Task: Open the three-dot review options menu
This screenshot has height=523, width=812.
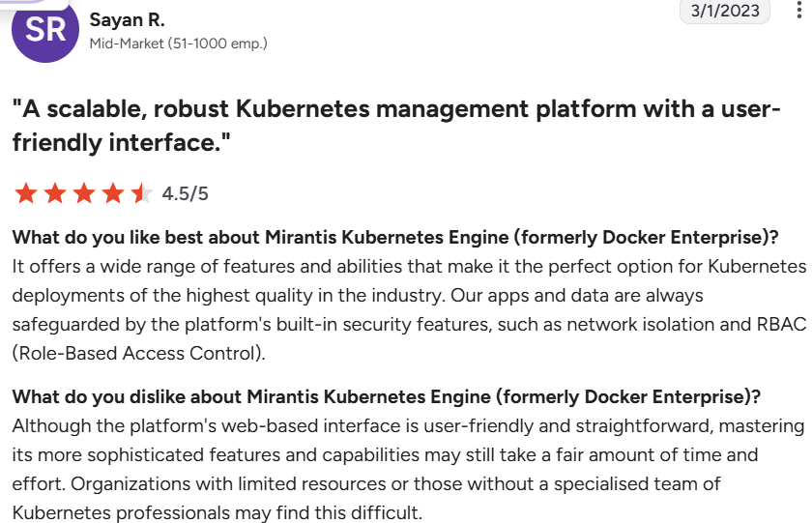Action: (799, 10)
